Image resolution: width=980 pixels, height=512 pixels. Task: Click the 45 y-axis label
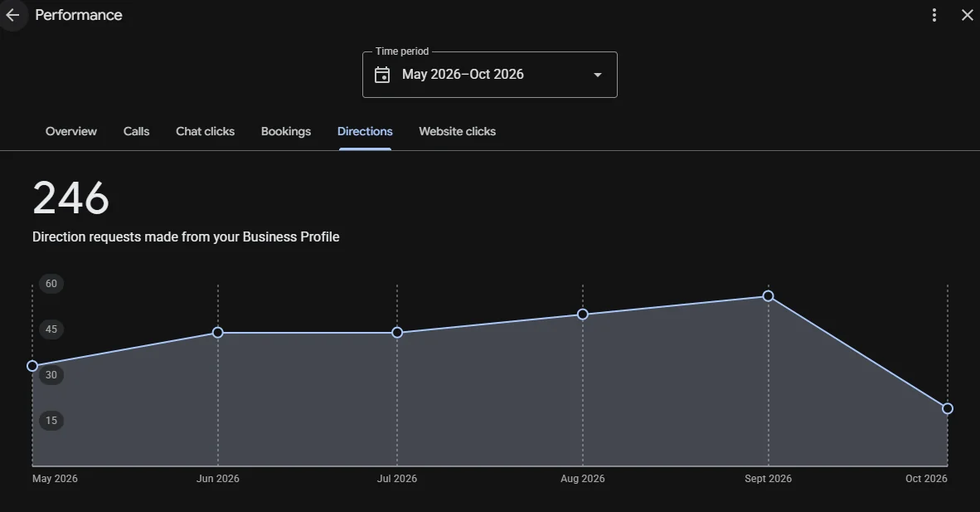(x=51, y=329)
